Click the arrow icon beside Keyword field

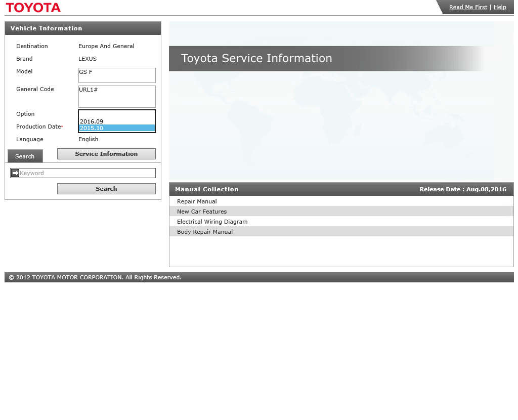(15, 173)
